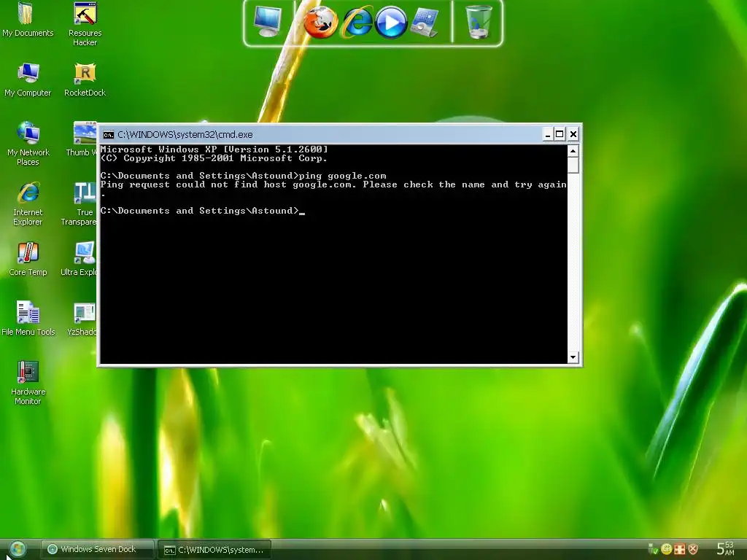Screen dimensions: 747x560
Task: Click the last command prompt line
Action: tap(203, 211)
